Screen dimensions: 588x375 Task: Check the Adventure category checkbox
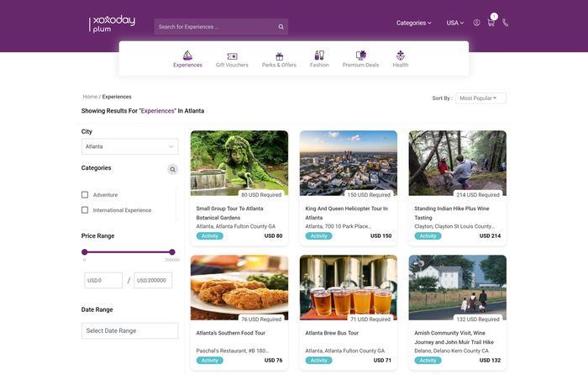pyautogui.click(x=85, y=195)
